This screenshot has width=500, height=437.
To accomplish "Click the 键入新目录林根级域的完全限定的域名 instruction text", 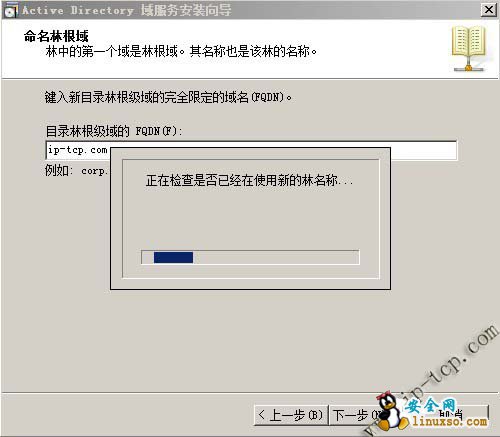I will pos(168,97).
